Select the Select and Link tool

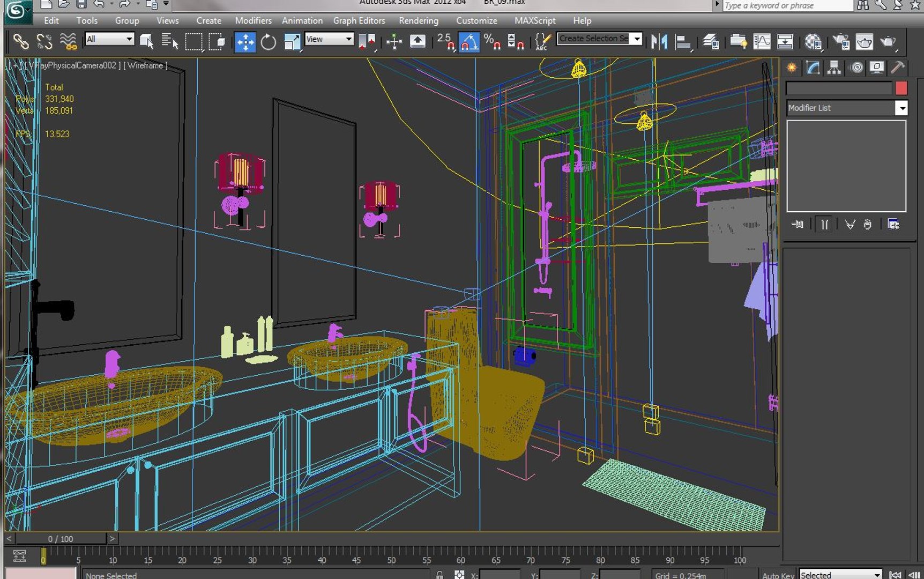(x=21, y=41)
